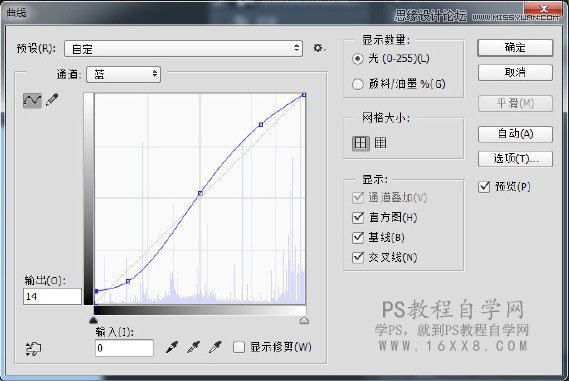The height and width of the screenshot is (381, 569).
Task: Open the 预设 preset dropdown
Action: (183, 48)
